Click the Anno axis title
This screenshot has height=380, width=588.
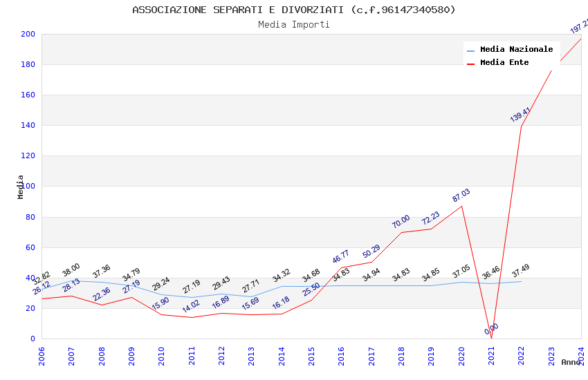pos(571,362)
